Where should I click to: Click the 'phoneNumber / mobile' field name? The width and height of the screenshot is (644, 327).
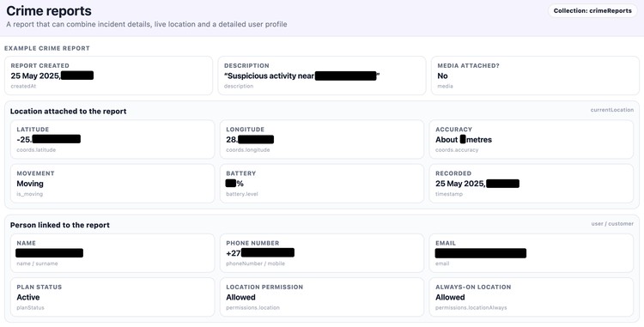[x=256, y=263]
